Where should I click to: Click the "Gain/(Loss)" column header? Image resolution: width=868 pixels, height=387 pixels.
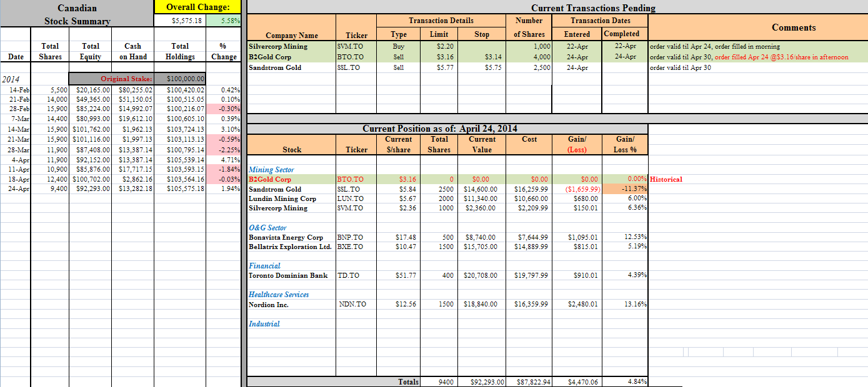[577, 144]
